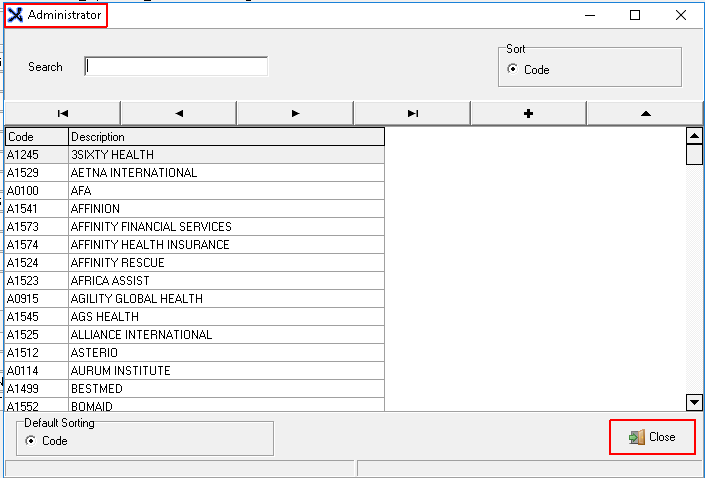Image resolution: width=705 pixels, height=478 pixels.
Task: Go to next record arrow button
Action: 295,113
